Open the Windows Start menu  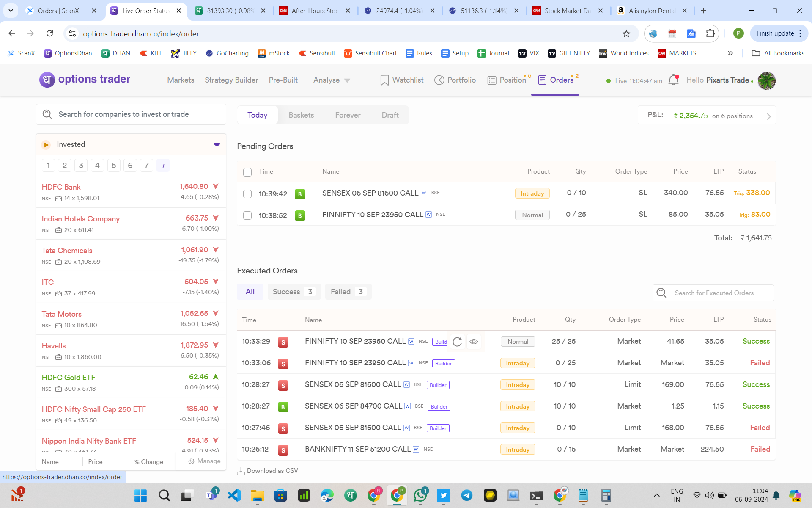pyautogui.click(x=140, y=495)
